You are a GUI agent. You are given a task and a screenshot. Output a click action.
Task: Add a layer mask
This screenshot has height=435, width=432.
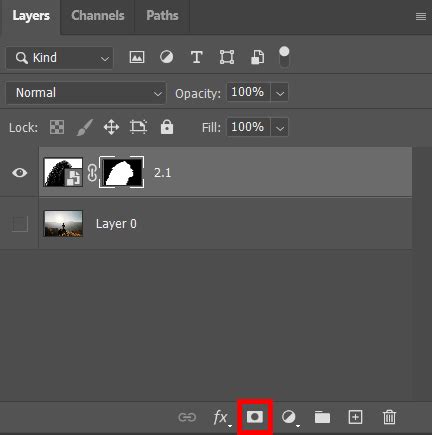pyautogui.click(x=255, y=417)
